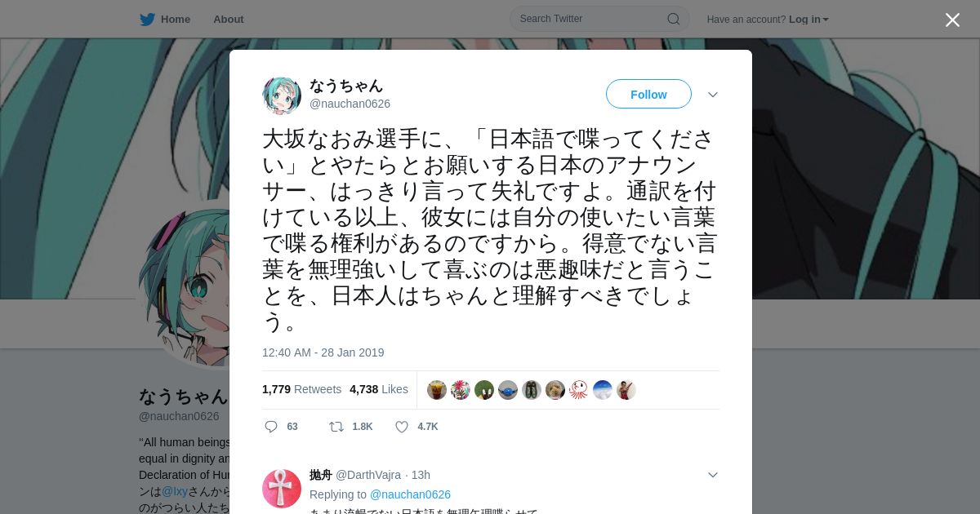Open the @nauchan0626 reply mention link
The height and width of the screenshot is (514, 980).
point(410,494)
